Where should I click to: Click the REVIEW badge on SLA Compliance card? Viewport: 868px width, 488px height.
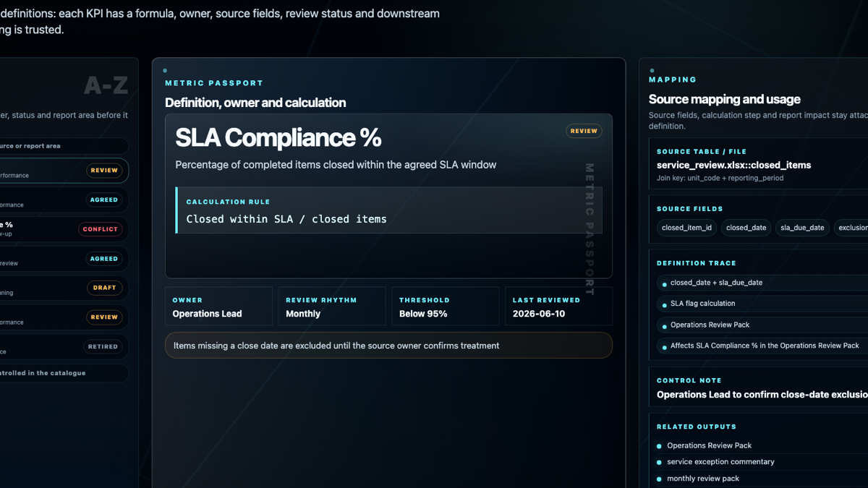pos(584,131)
